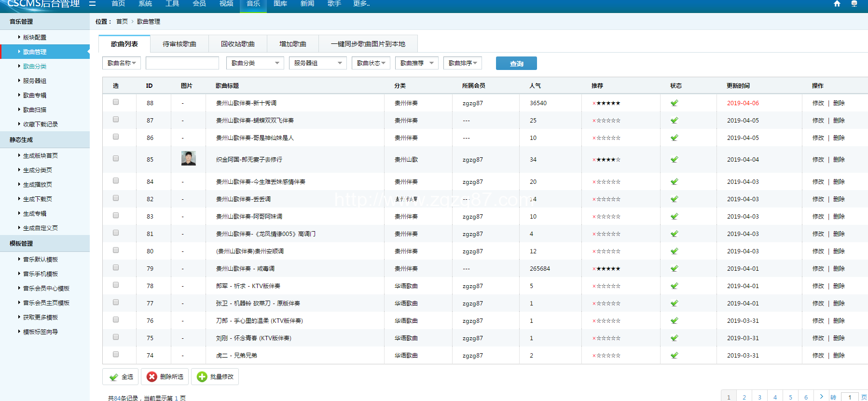
Task: Click the green status checkmark for song 88
Action: pos(675,103)
